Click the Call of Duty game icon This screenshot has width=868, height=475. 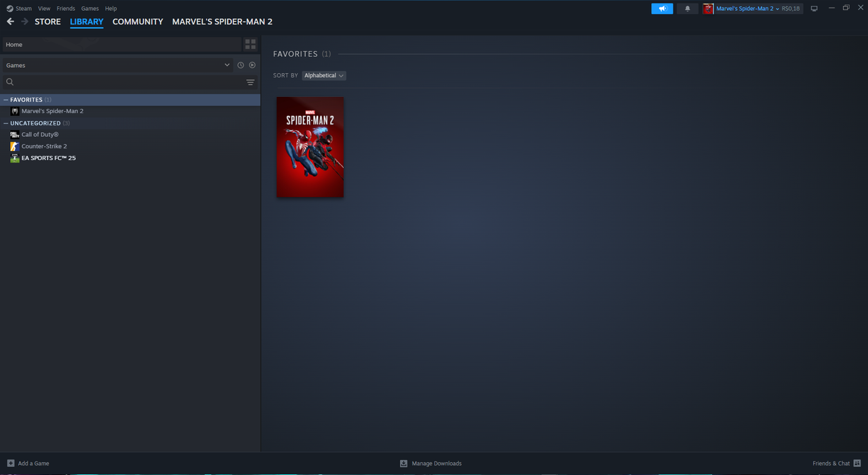coord(15,135)
